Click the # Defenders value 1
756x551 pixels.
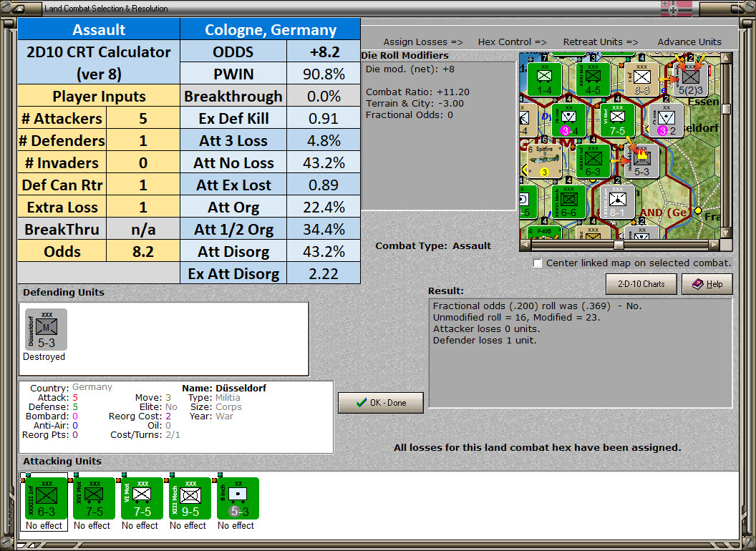coord(143,141)
